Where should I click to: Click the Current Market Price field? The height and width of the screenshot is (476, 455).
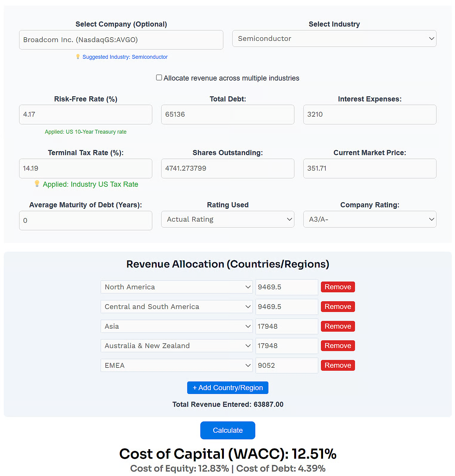[370, 168]
